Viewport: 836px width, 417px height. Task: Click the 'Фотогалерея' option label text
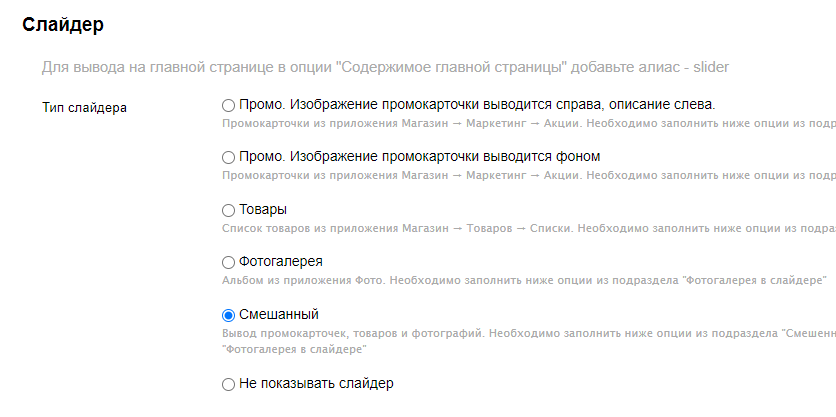tap(281, 262)
